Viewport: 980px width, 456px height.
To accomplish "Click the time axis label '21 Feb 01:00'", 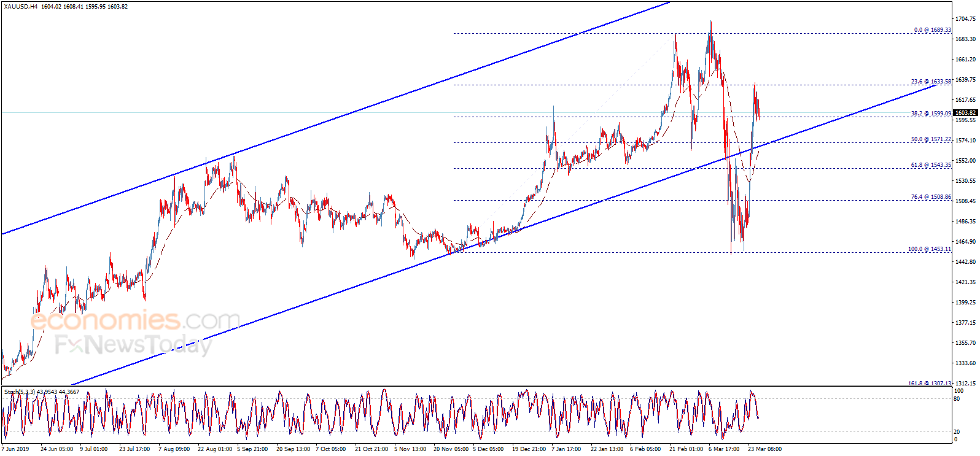I will 686,449.
